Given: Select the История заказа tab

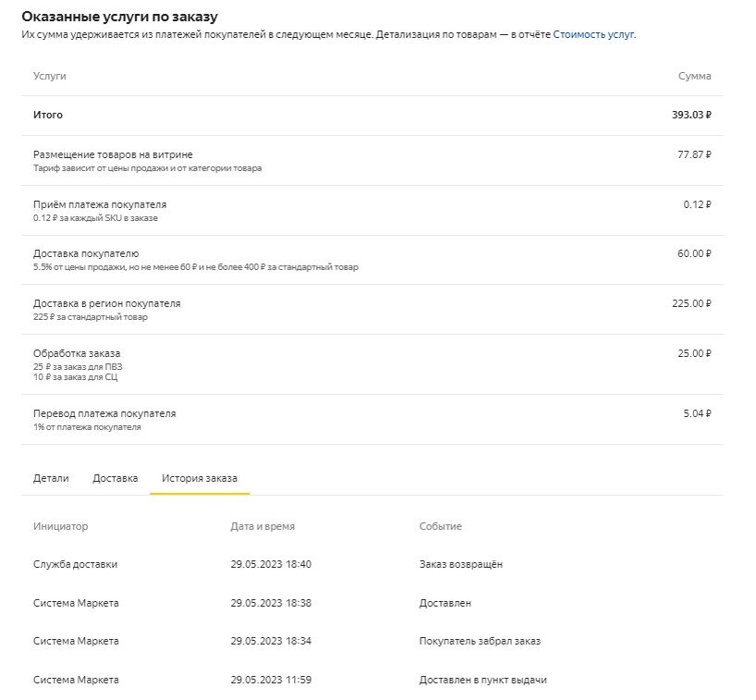Looking at the screenshot, I should coord(200,478).
